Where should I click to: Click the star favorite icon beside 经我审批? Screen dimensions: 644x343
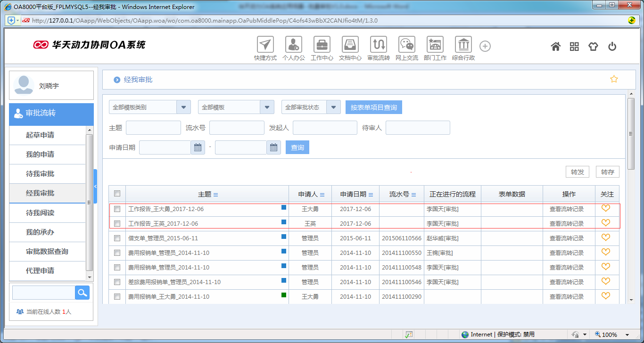click(x=614, y=79)
